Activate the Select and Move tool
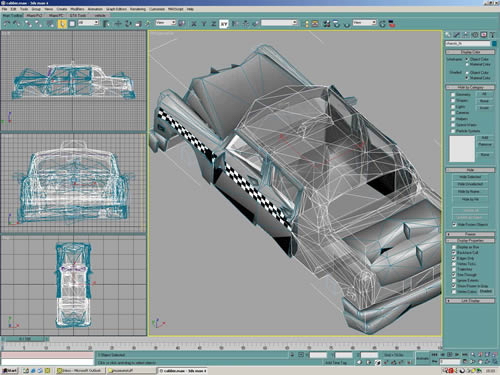Screen dimensions: 500x375 click(x=118, y=24)
